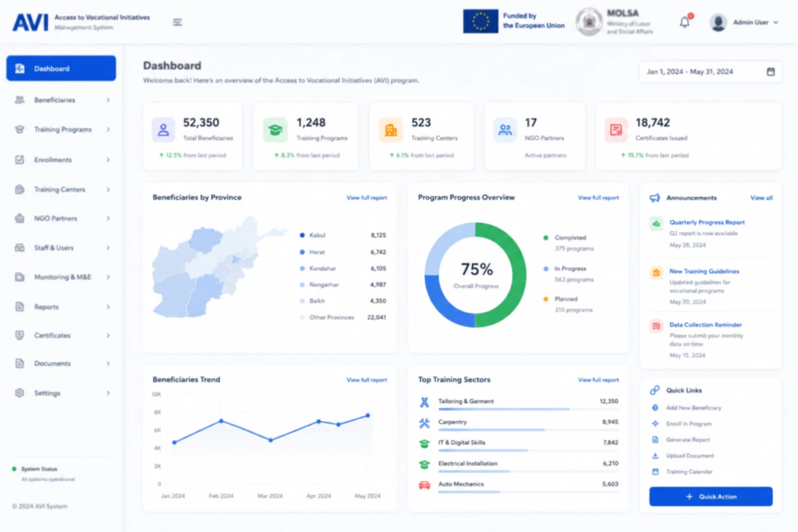Image resolution: width=798 pixels, height=532 pixels.
Task: Open Beneficiaries from the sidebar
Action: click(x=61, y=100)
